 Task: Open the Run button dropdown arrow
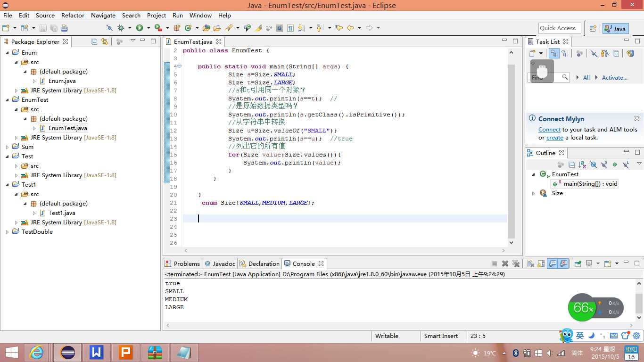(148, 28)
